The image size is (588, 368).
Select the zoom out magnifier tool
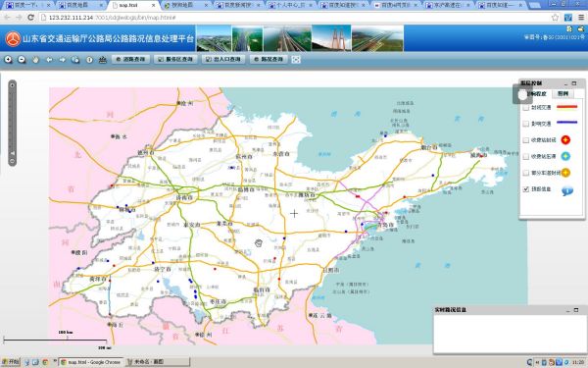tap(22, 60)
